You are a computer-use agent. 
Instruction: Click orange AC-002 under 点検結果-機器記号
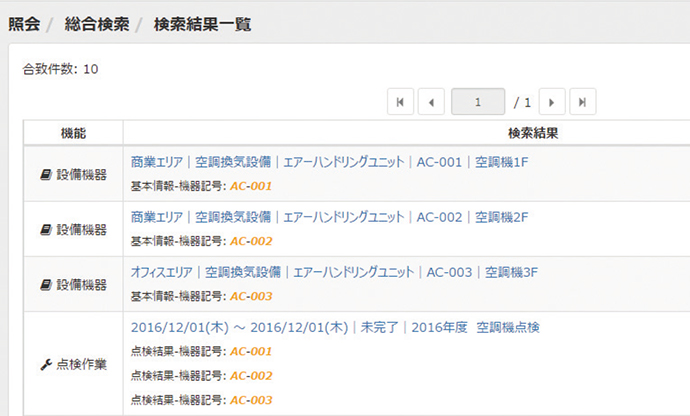pos(251,375)
